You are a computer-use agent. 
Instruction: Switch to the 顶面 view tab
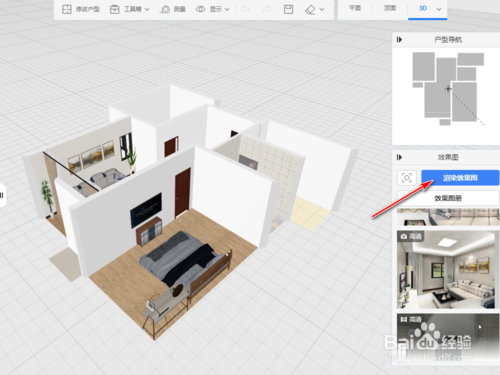tap(390, 8)
